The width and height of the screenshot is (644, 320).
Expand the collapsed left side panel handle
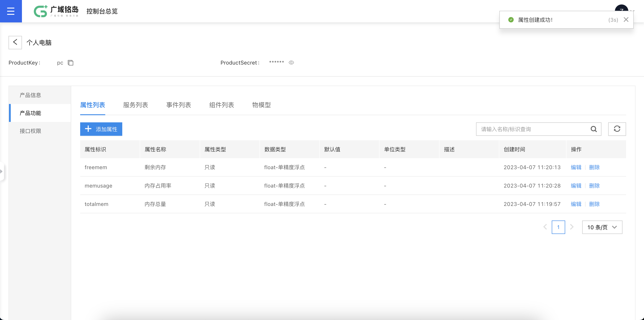[x=2, y=171]
